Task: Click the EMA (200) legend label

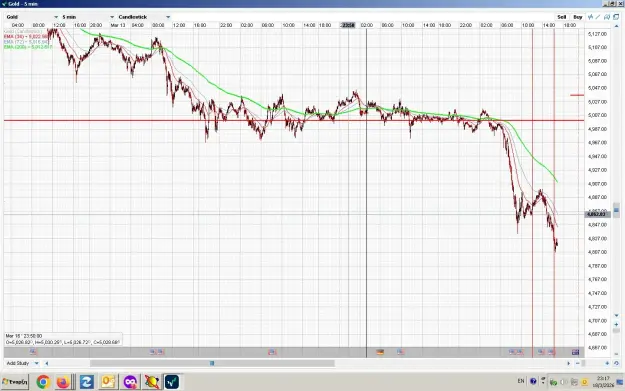Action: point(28,47)
